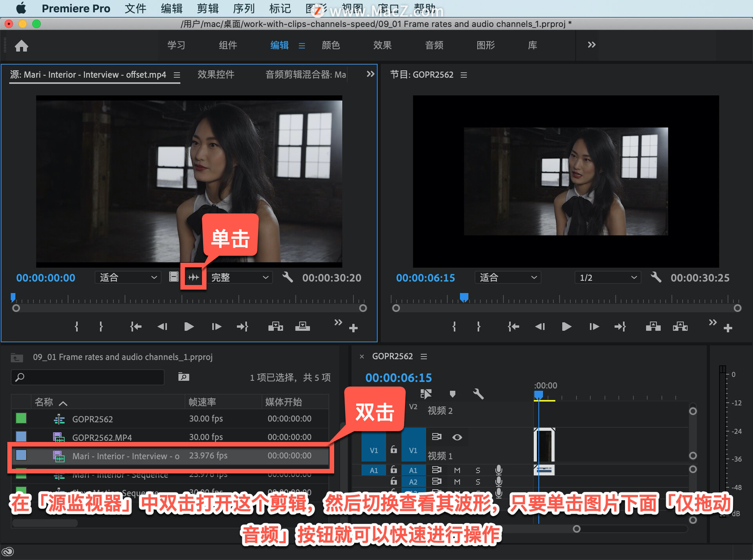Expand the Source Monitor resolution dropdown 完整

click(240, 278)
